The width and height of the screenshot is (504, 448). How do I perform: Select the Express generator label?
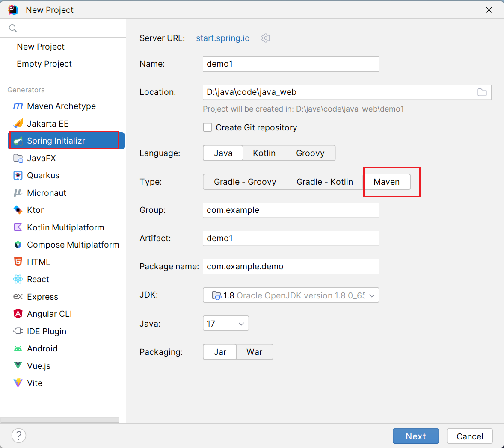point(42,297)
